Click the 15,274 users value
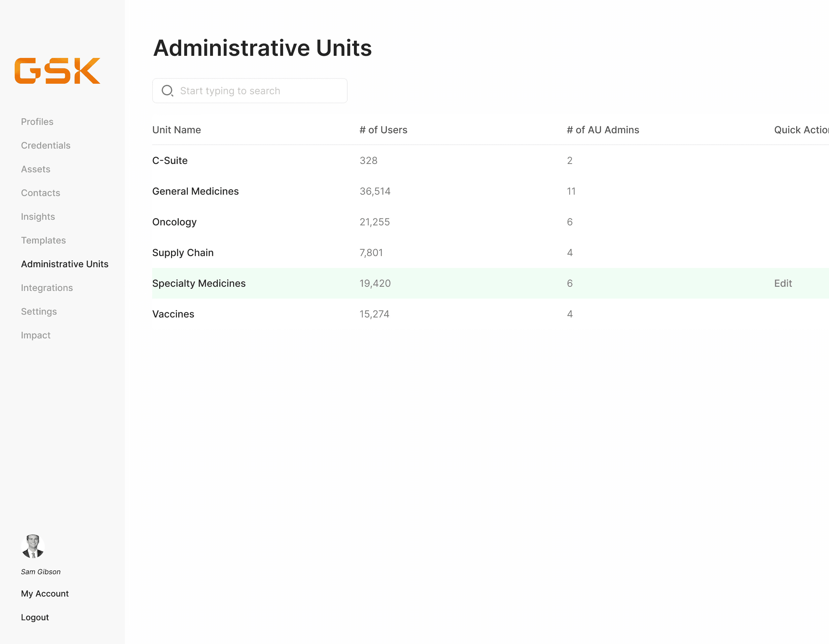This screenshot has width=829, height=644. (x=375, y=314)
